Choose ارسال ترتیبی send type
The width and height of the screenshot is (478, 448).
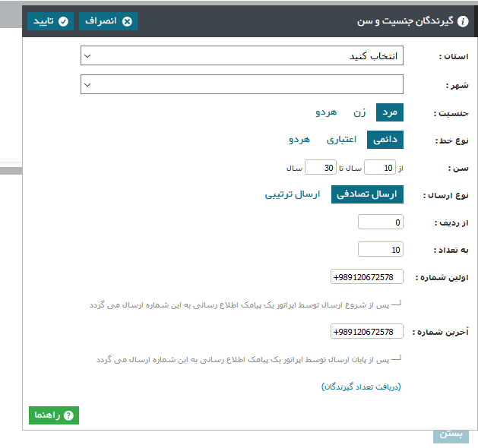tap(293, 194)
